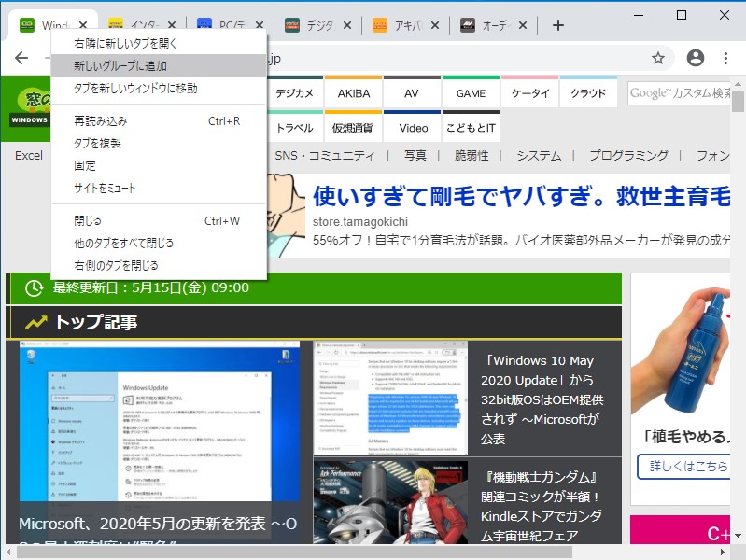The height and width of the screenshot is (560, 746).
Task: Click the orange アキバ tab favicon
Action: (380, 25)
